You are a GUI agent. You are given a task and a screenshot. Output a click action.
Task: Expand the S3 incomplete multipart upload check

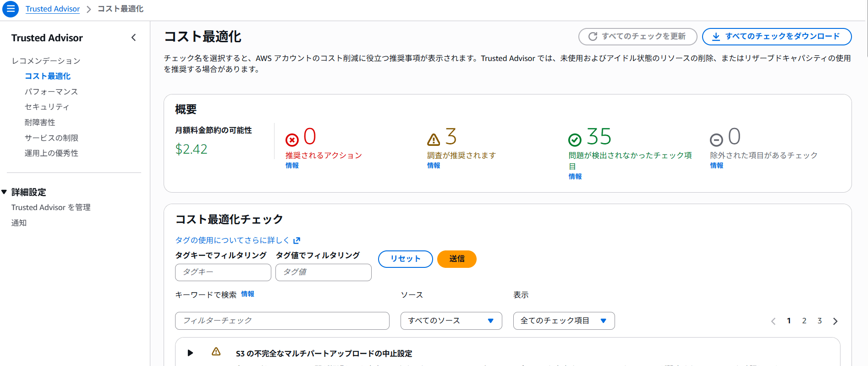point(190,353)
